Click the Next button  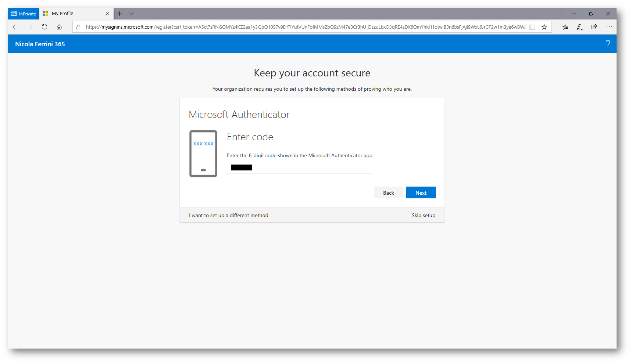point(421,193)
